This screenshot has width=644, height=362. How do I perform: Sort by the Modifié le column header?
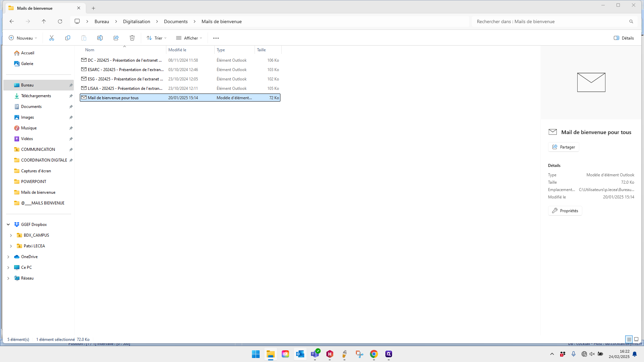coord(190,50)
